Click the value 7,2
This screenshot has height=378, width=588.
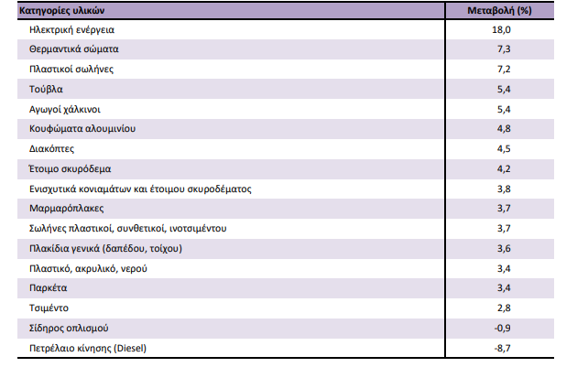pyautogui.click(x=504, y=70)
